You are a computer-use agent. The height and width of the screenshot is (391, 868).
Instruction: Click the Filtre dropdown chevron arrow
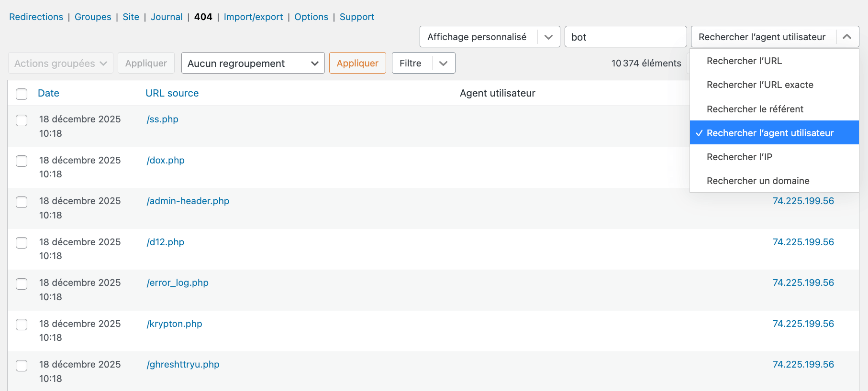(x=444, y=63)
